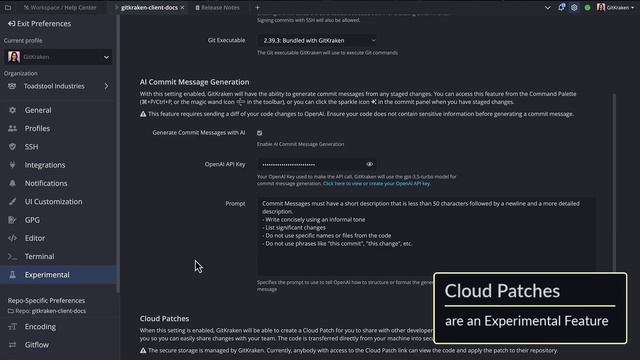Open Notifications preferences
The height and width of the screenshot is (360, 640).
coord(46,183)
